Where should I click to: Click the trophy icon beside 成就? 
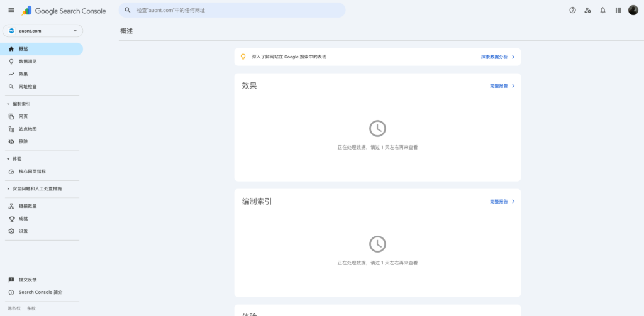[x=11, y=219]
